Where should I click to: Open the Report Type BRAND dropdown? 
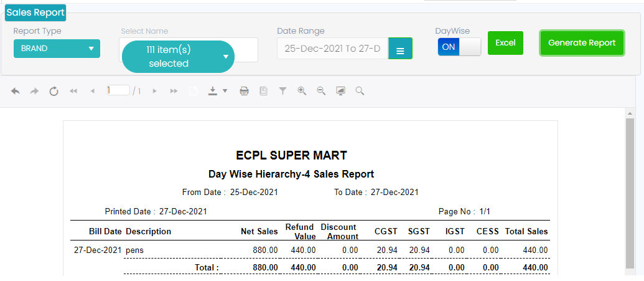[x=57, y=49]
